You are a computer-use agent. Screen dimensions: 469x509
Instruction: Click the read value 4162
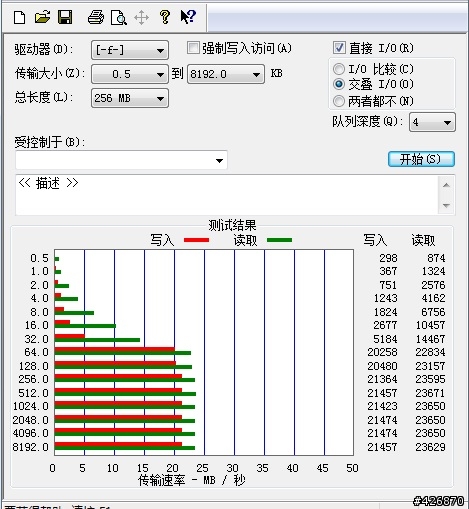[433, 298]
